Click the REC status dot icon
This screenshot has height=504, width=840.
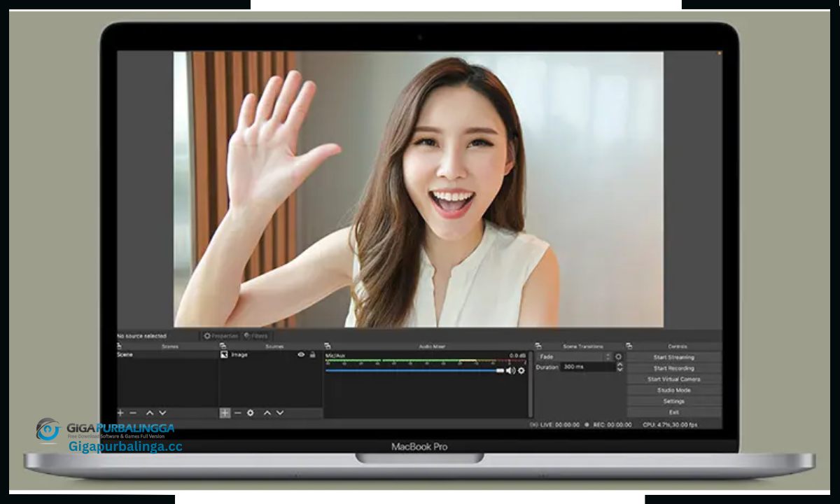(587, 424)
